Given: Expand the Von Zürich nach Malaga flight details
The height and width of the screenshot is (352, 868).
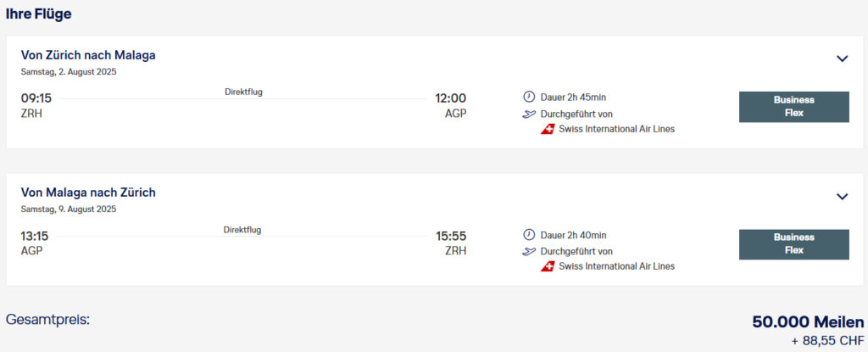Looking at the screenshot, I should click(842, 59).
